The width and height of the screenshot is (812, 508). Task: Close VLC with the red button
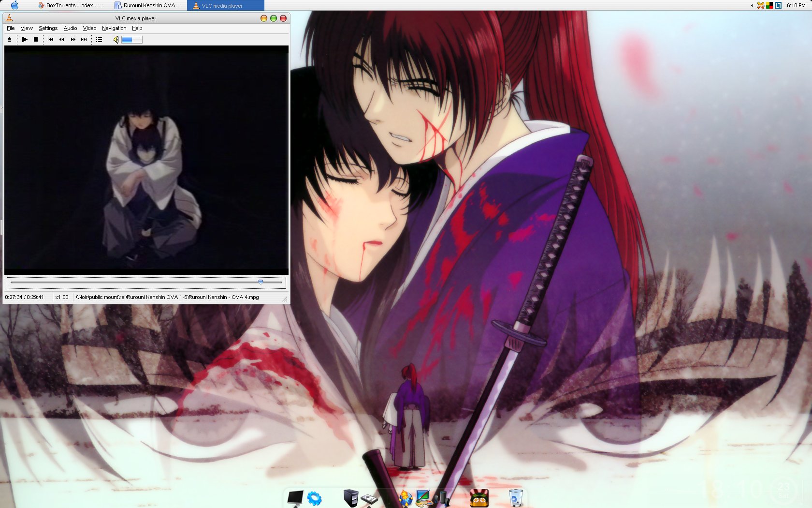coord(283,18)
